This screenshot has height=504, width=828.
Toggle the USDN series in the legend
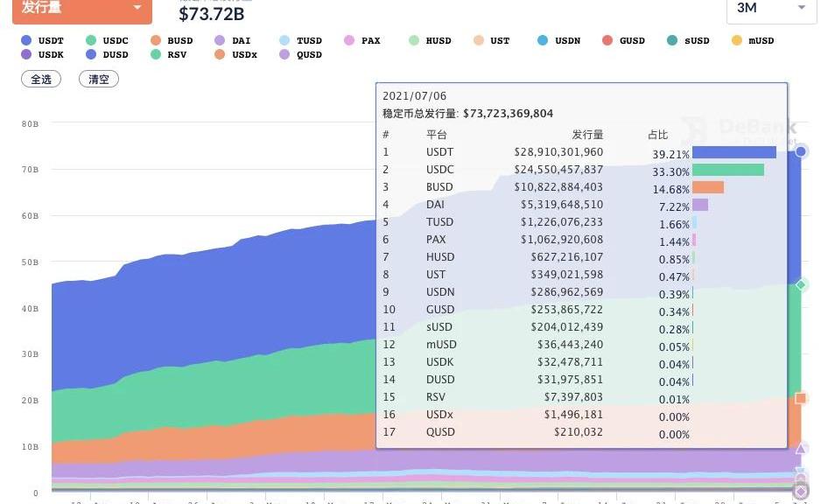click(x=558, y=40)
